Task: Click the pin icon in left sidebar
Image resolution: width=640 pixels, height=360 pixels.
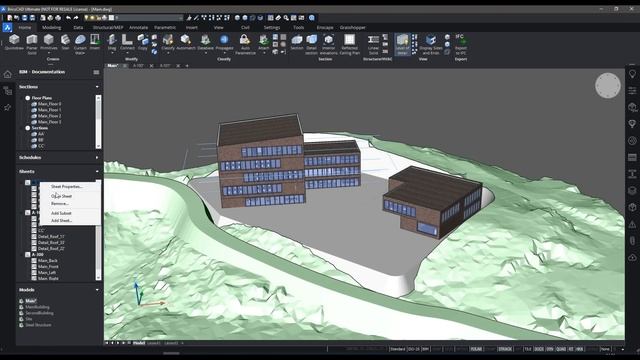Action: [7, 107]
